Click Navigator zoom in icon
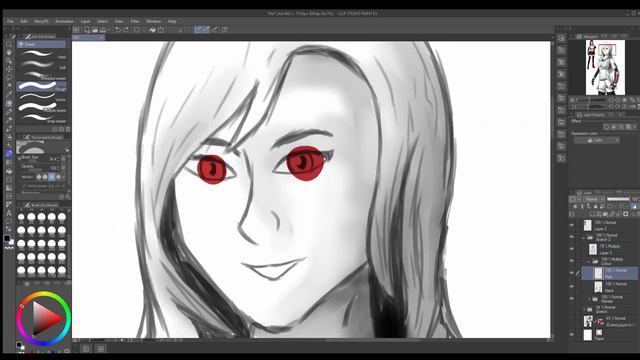The width and height of the screenshot is (640, 360). pyautogui.click(x=618, y=100)
